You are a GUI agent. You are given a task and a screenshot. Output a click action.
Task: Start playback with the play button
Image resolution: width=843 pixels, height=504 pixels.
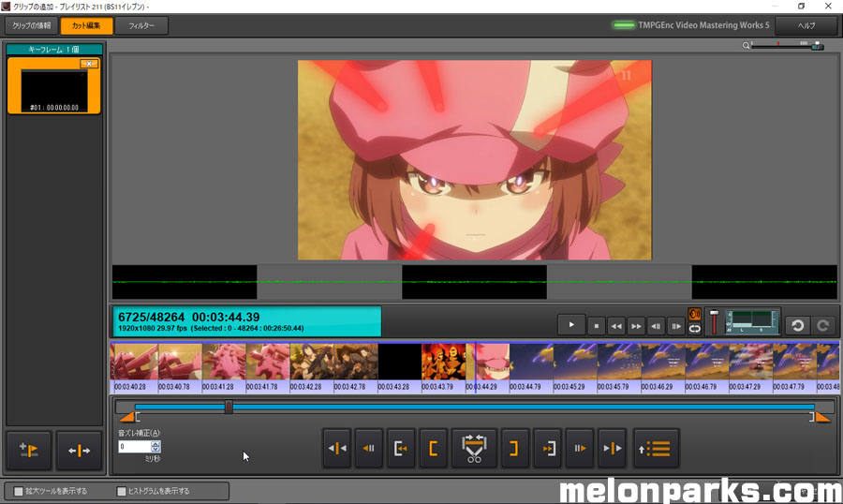tap(571, 325)
